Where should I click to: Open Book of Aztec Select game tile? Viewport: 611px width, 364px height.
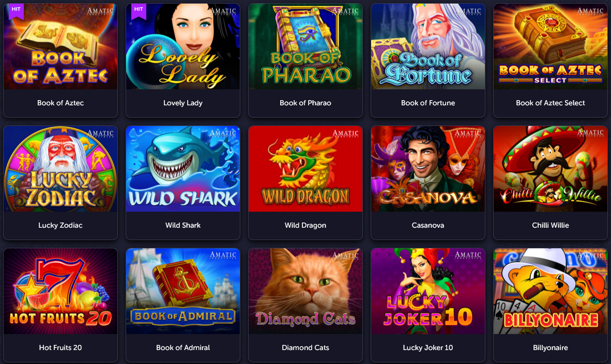550,60
